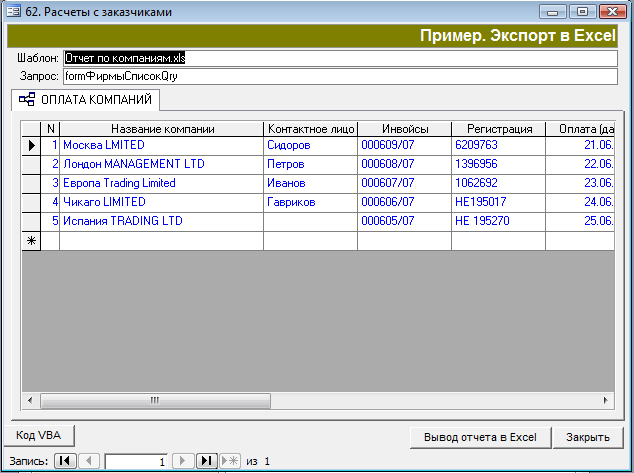Select cell Лондон MANAGEMENT LTD
The image size is (634, 473).
pyautogui.click(x=162, y=164)
